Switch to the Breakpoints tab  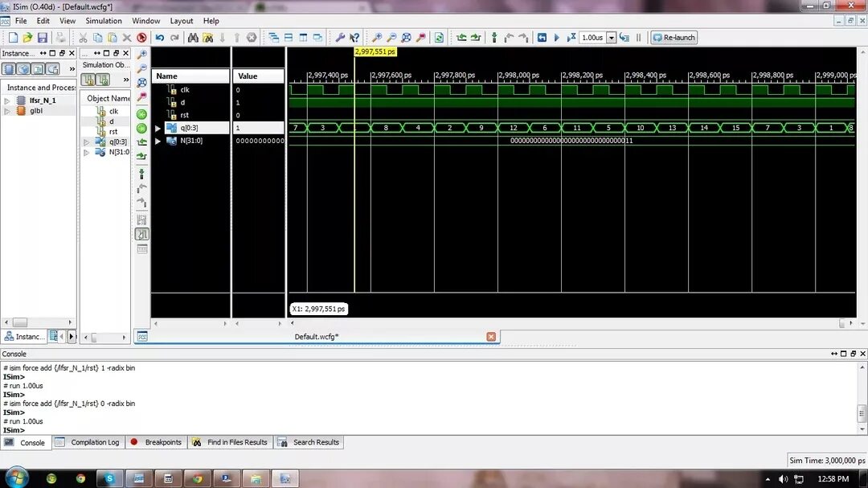click(x=156, y=442)
